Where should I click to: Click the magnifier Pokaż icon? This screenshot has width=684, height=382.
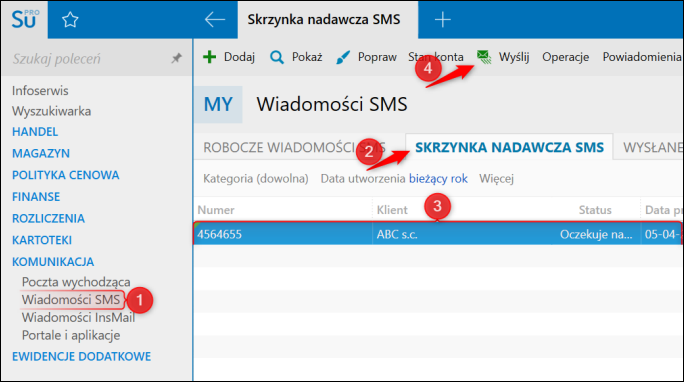click(277, 57)
